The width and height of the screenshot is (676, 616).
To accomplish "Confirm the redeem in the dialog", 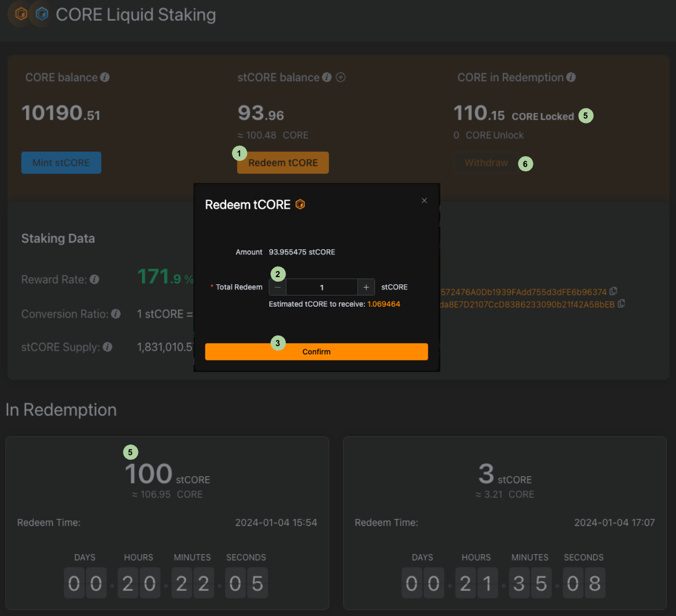I will pyautogui.click(x=316, y=352).
